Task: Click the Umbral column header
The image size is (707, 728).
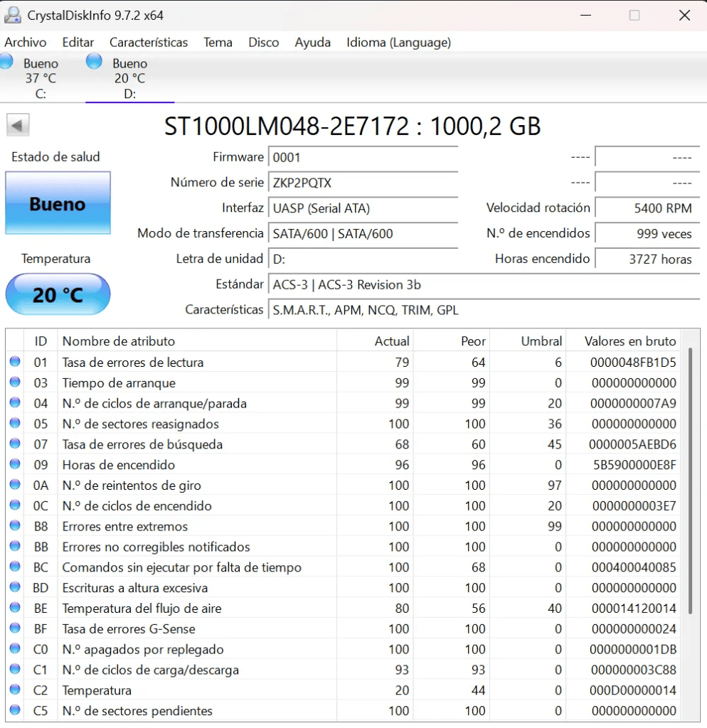Action: [x=528, y=341]
